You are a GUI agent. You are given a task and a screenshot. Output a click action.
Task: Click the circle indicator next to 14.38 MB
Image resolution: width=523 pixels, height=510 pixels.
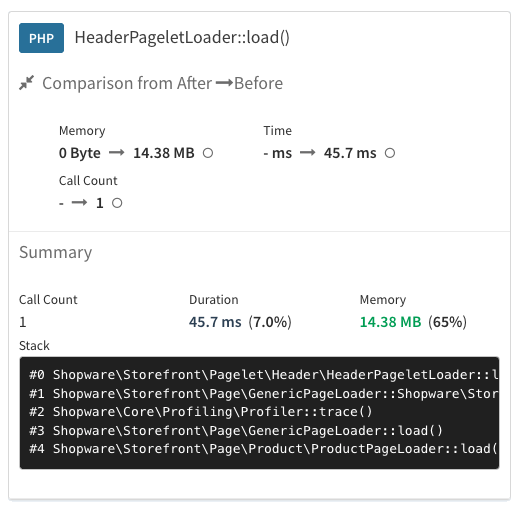[x=208, y=153]
